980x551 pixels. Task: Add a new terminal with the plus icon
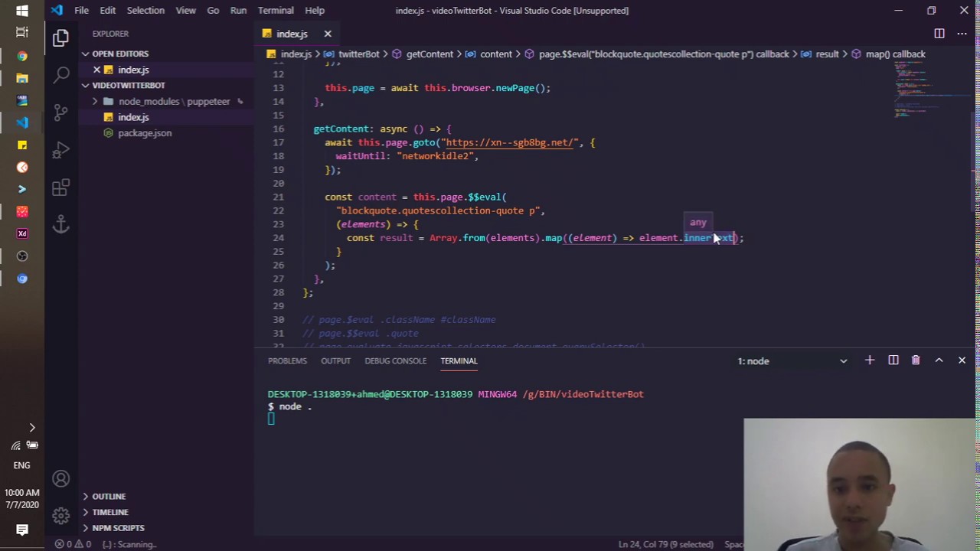pyautogui.click(x=870, y=360)
